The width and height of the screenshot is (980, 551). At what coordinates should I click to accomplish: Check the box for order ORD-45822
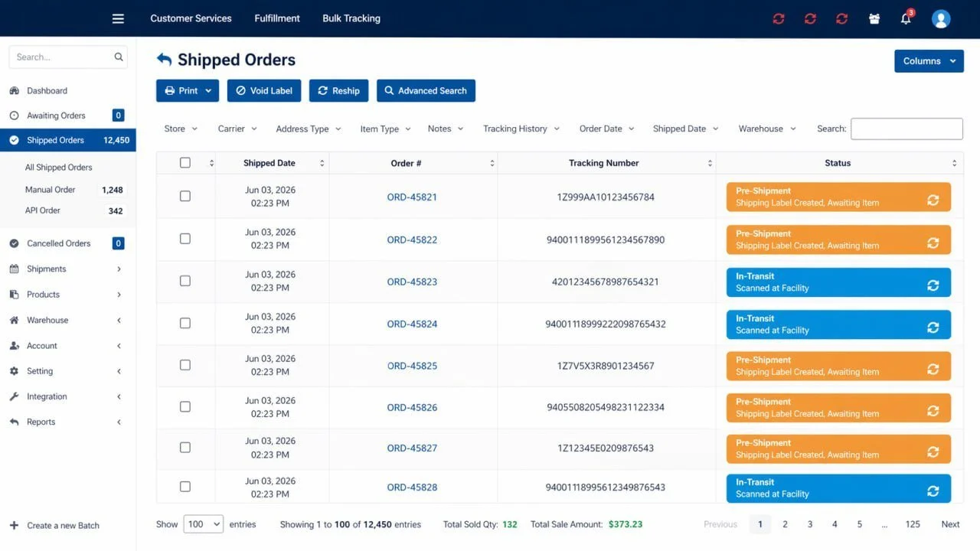[185, 239]
